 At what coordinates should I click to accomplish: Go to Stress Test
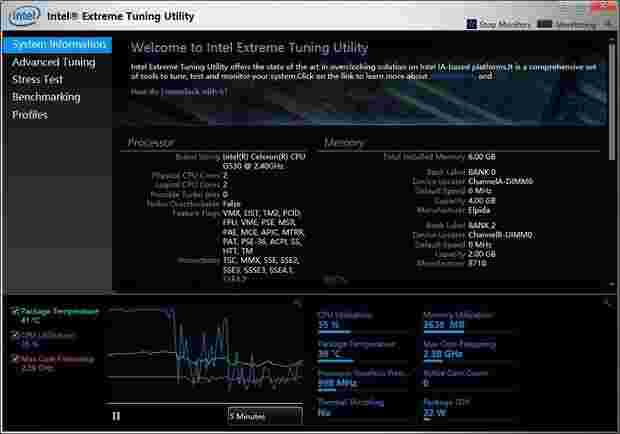[38, 79]
